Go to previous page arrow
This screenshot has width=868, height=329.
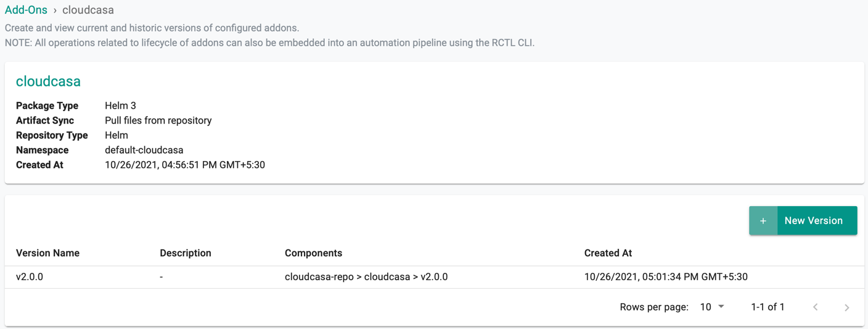(x=816, y=307)
